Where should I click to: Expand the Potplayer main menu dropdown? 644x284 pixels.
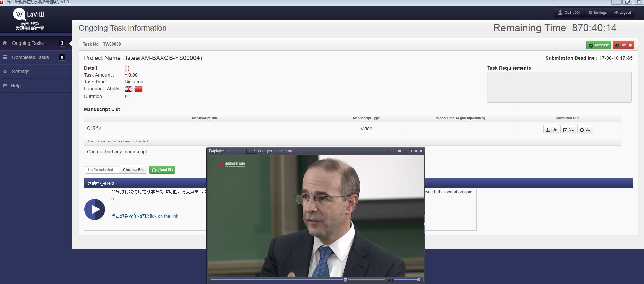[x=218, y=151]
